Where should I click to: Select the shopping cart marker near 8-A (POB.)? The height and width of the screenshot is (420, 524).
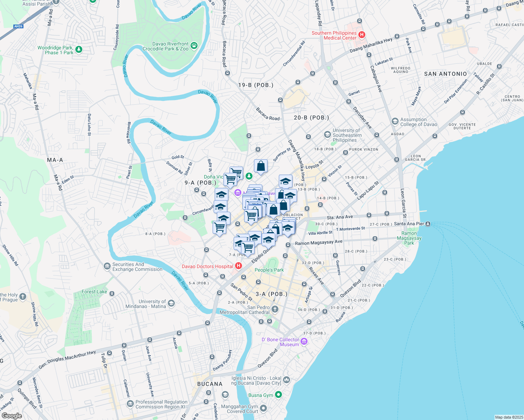220,228
